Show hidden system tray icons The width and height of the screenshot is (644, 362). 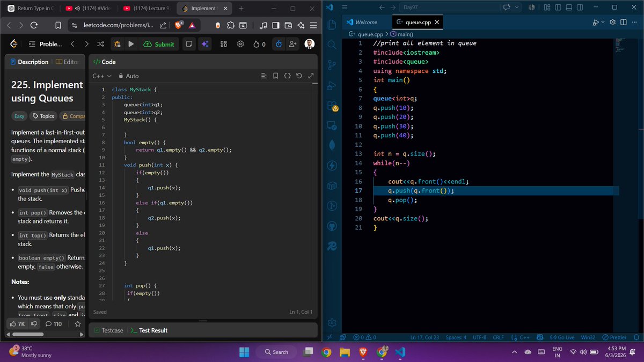click(514, 352)
